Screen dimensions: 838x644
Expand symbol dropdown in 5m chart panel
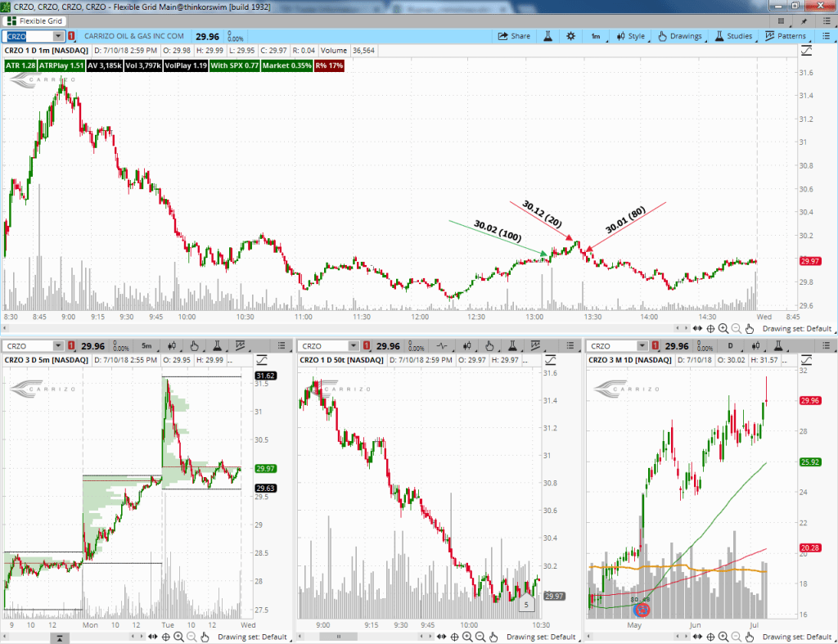point(58,346)
